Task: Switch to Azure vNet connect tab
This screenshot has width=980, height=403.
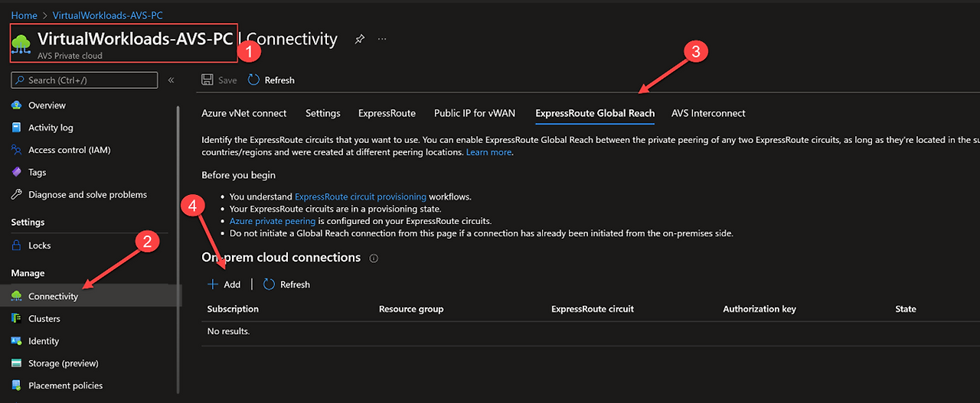Action: 244,113
